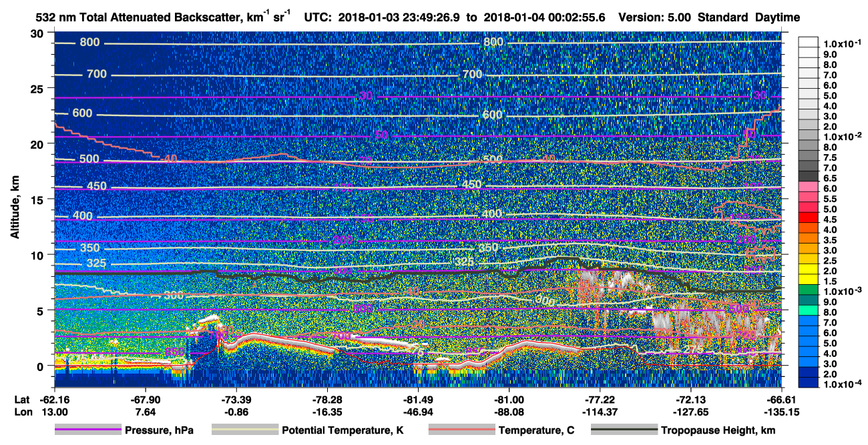Click longitude value '-127.65'
This screenshot has height=445, width=868.
pyautogui.click(x=691, y=412)
